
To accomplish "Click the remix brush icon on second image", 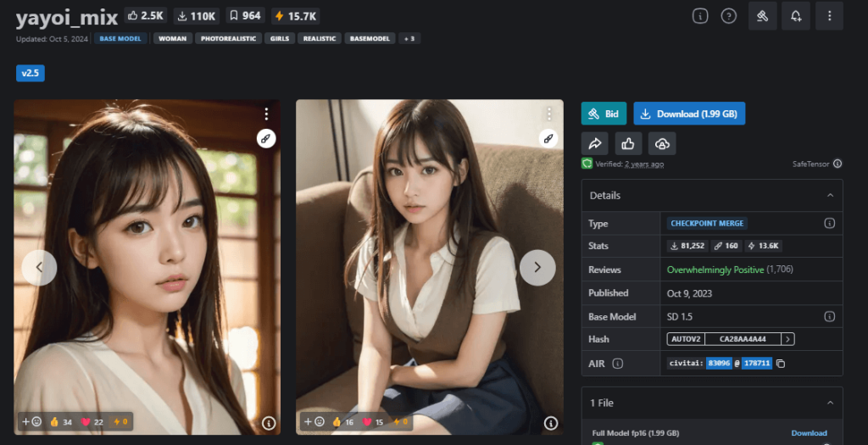I will (548, 138).
